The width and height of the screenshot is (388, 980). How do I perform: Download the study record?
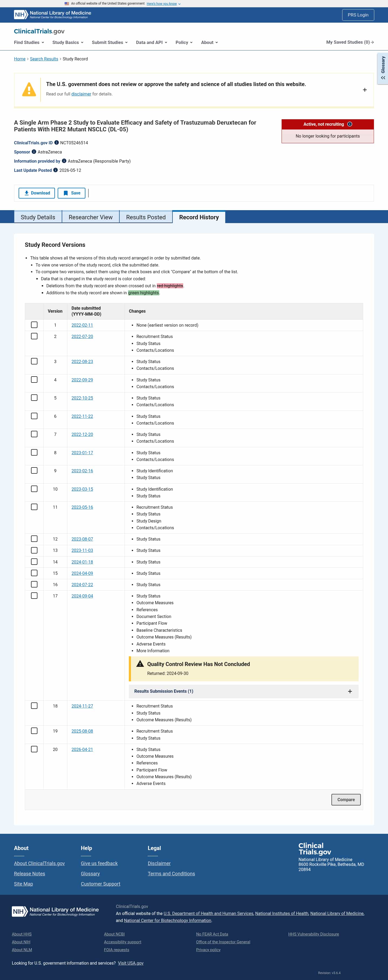point(37,193)
